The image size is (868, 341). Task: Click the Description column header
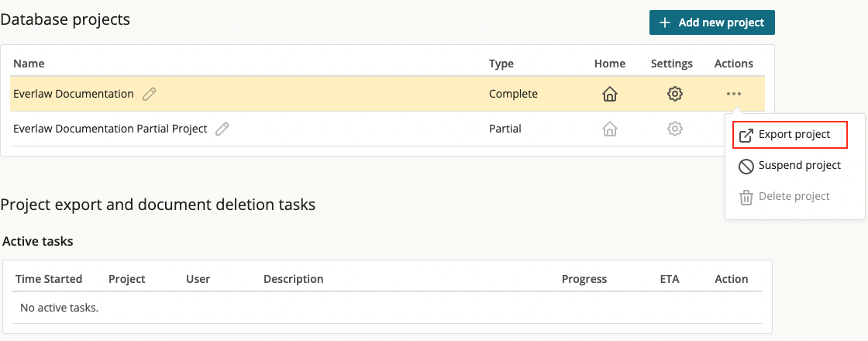(294, 279)
